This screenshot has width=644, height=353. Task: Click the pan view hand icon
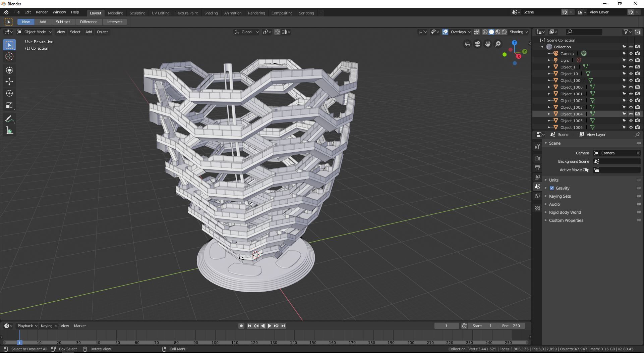(488, 44)
